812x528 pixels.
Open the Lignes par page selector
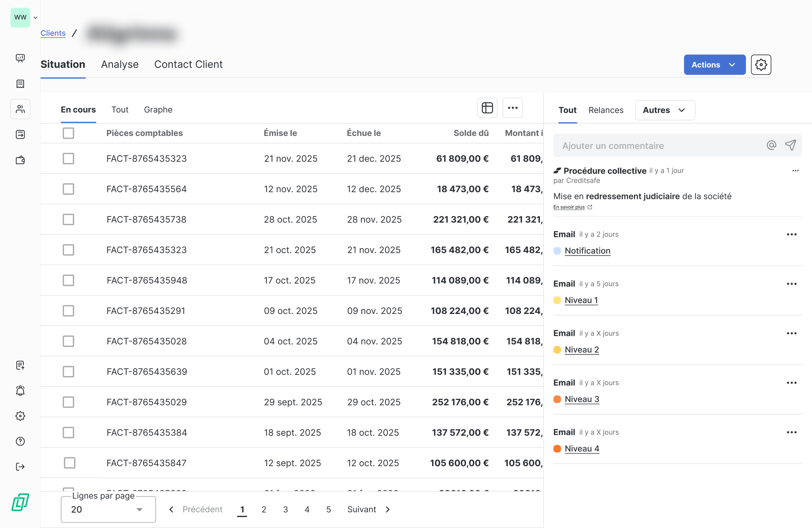[x=108, y=509]
